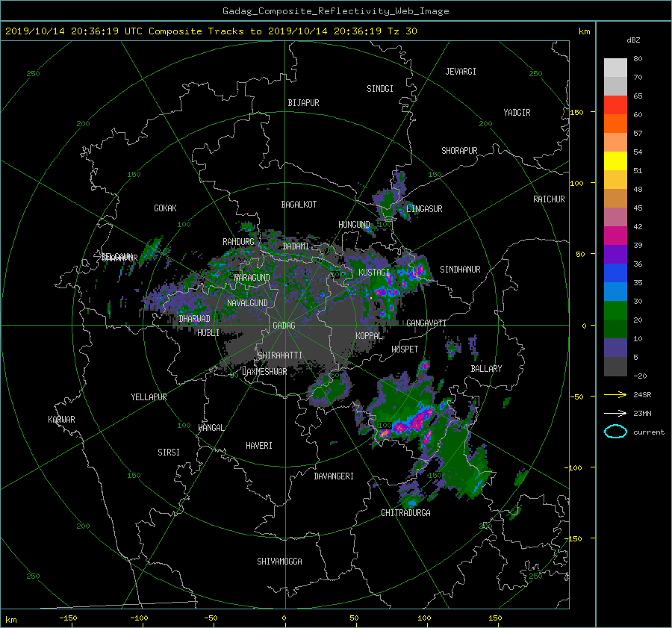
Task: Select the magenta 39–42 dBZ color swatch
Action: point(615,236)
